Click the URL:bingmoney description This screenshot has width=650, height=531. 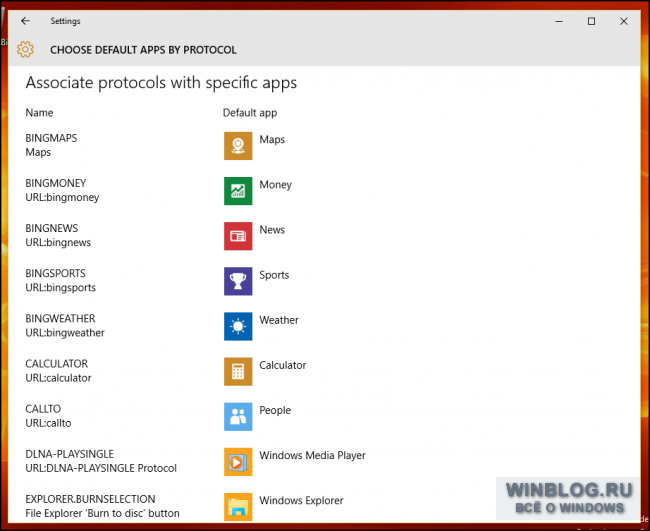(x=62, y=198)
